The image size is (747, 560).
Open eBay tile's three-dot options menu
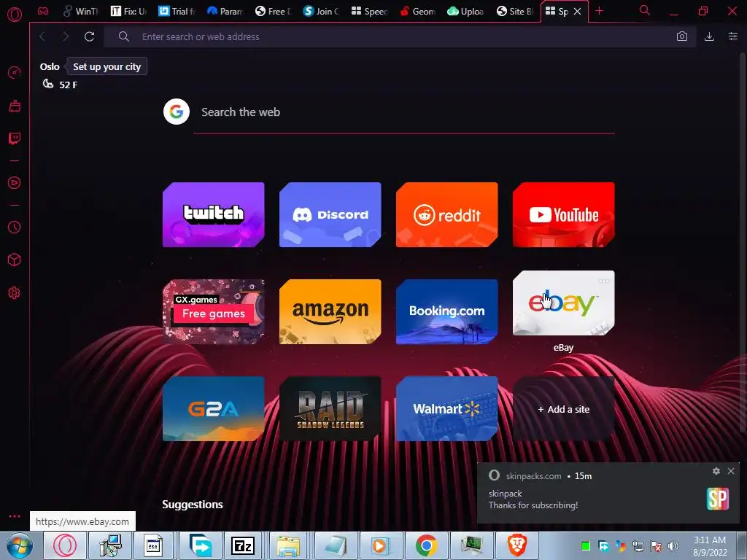click(x=603, y=281)
